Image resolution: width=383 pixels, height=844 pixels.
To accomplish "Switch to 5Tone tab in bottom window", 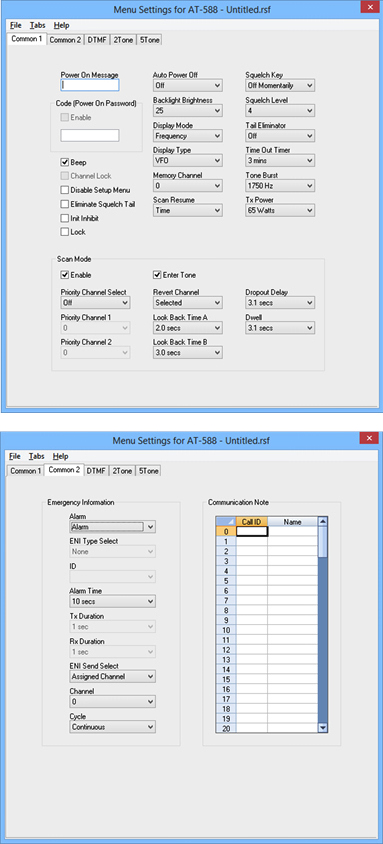I will tap(149, 471).
